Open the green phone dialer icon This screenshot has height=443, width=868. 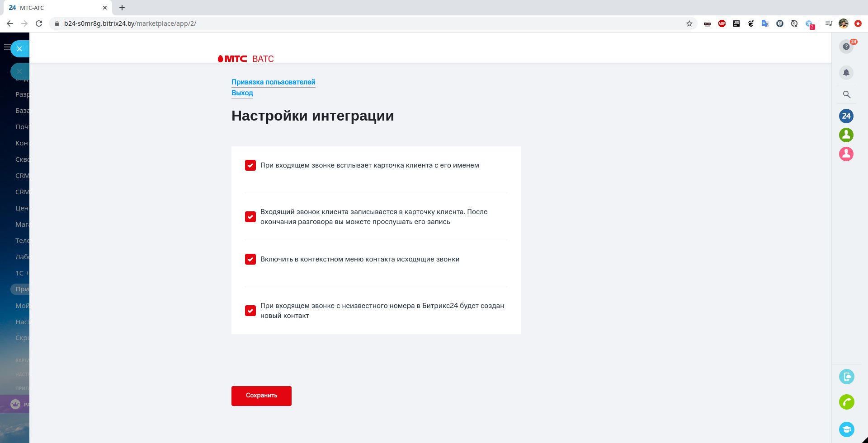point(847,402)
